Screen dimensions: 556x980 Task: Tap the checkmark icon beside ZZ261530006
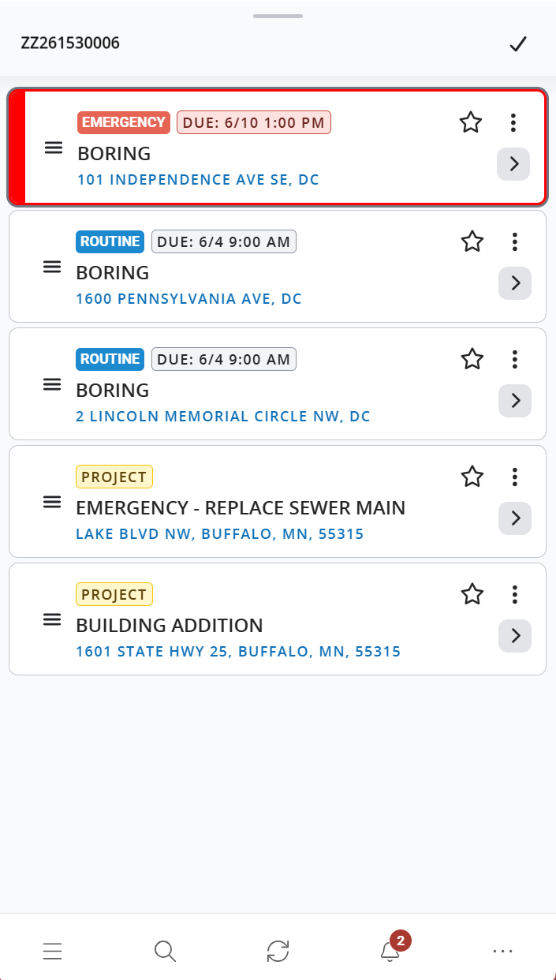click(517, 44)
